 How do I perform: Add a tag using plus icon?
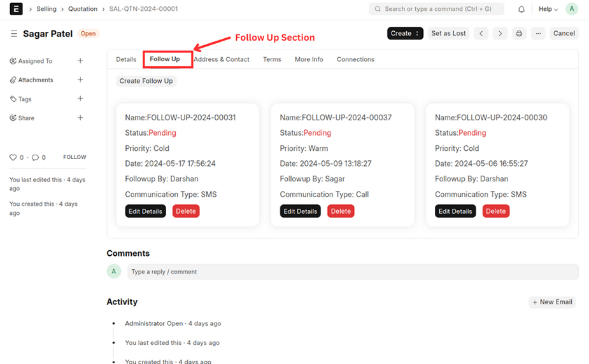click(80, 99)
